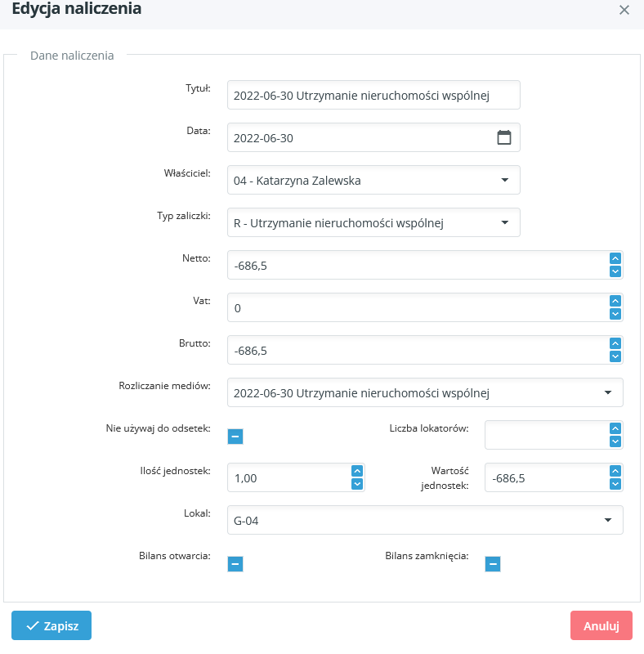Toggle the Nie używaj do odsetek checkbox
The image size is (644, 654).
235,436
